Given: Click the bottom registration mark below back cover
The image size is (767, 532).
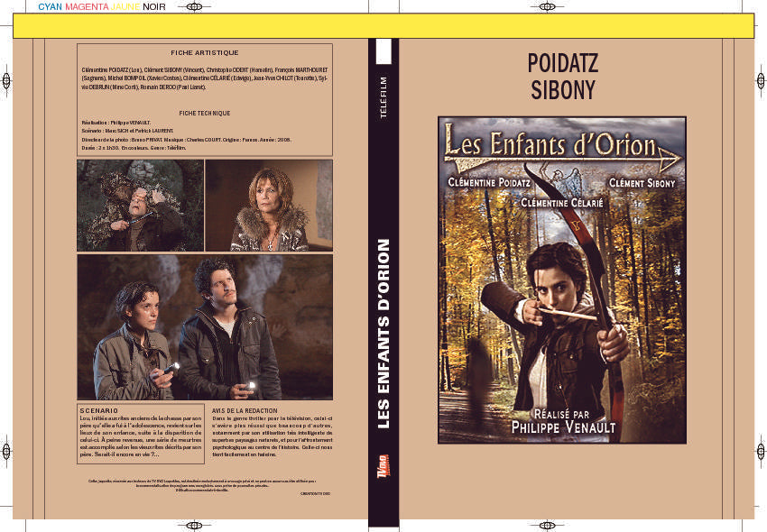Looking at the screenshot, I should pyautogui.click(x=194, y=525).
